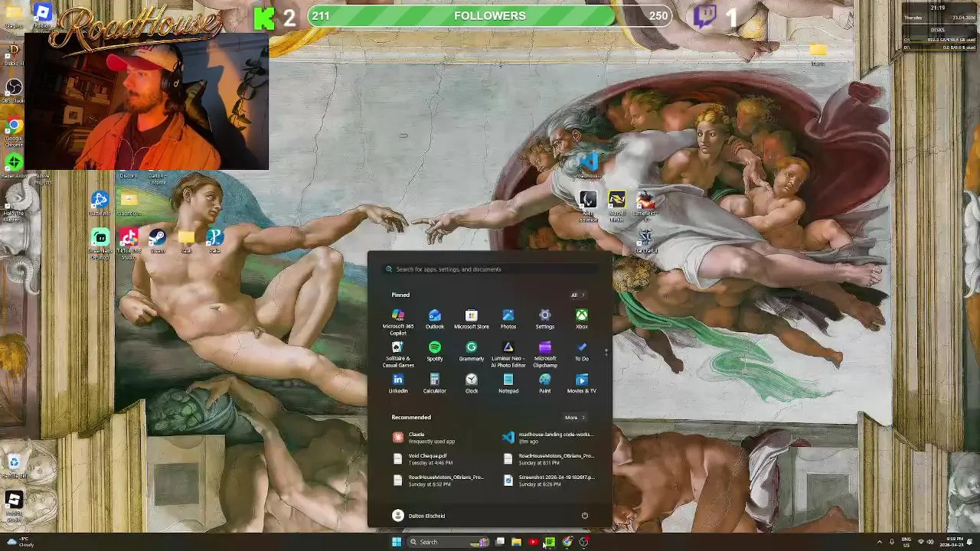Open Movies & TV app

pyautogui.click(x=581, y=384)
